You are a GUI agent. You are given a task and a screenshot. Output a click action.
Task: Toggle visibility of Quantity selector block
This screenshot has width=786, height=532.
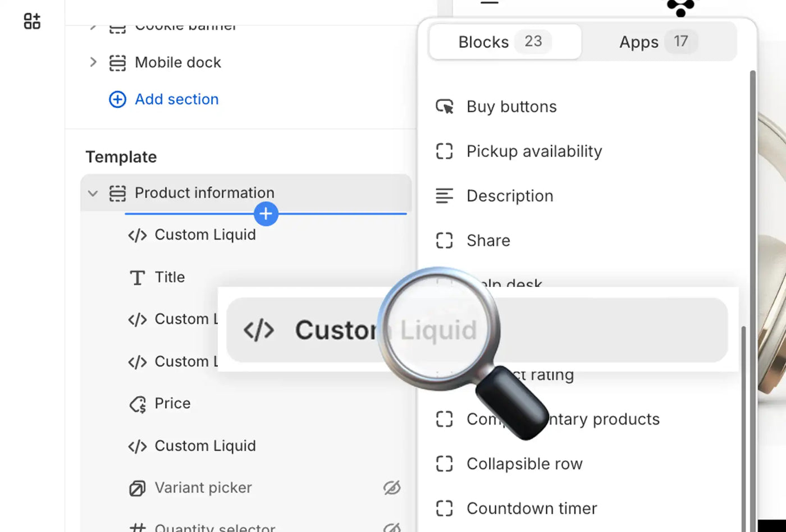[x=392, y=528]
